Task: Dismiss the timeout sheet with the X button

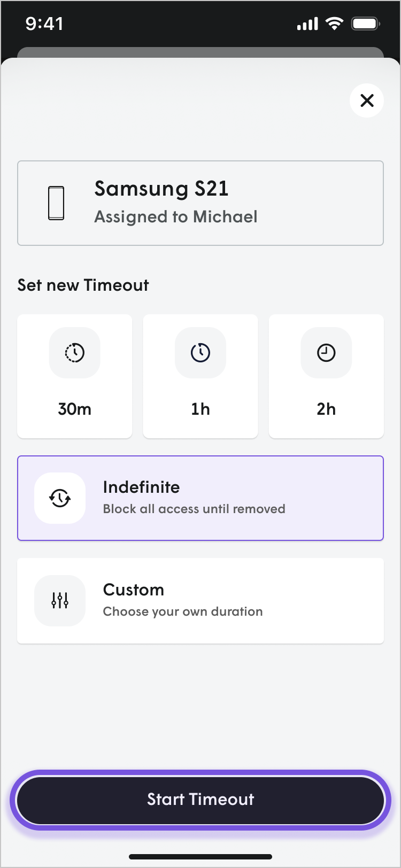Action: pyautogui.click(x=367, y=100)
